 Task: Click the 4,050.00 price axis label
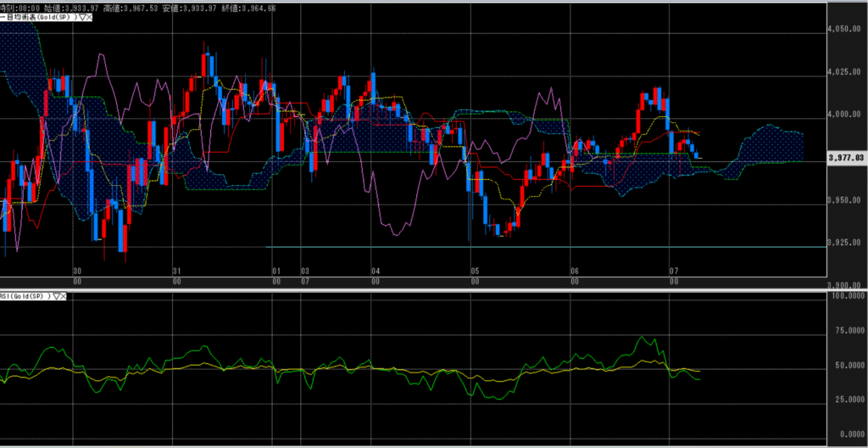848,29
